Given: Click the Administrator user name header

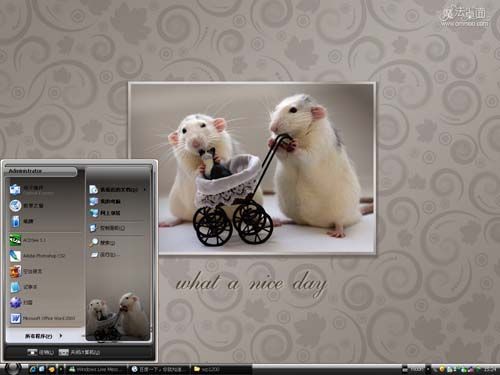Looking at the screenshot, I should [25, 171].
